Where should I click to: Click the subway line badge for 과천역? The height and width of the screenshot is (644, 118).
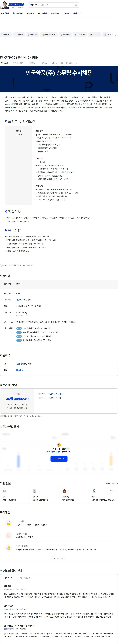(x=19, y=328)
